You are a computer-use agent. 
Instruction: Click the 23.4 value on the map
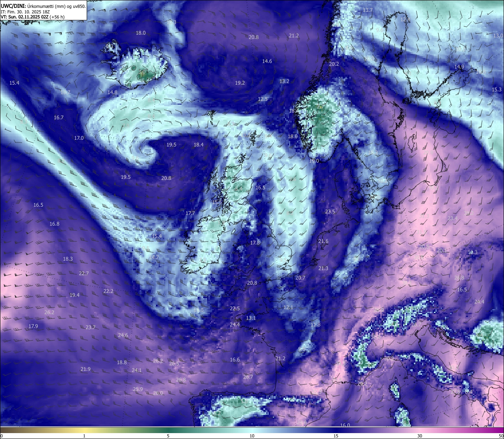coord(452,218)
